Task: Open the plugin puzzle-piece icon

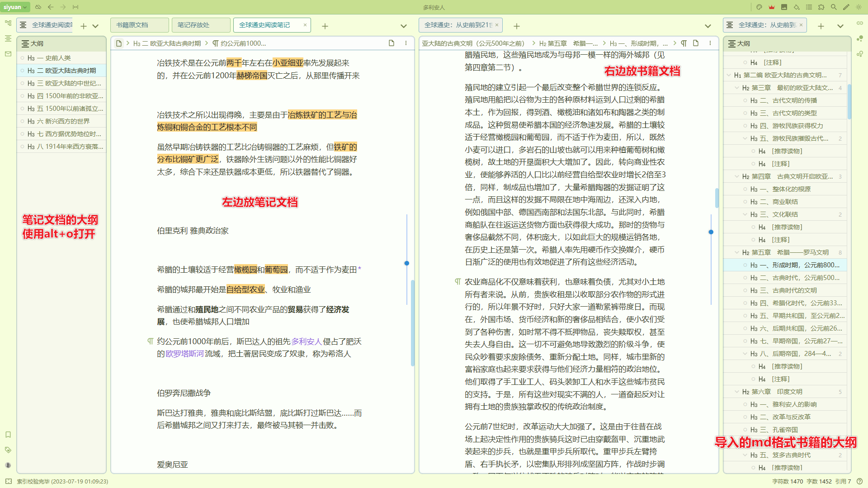Action: pos(821,7)
